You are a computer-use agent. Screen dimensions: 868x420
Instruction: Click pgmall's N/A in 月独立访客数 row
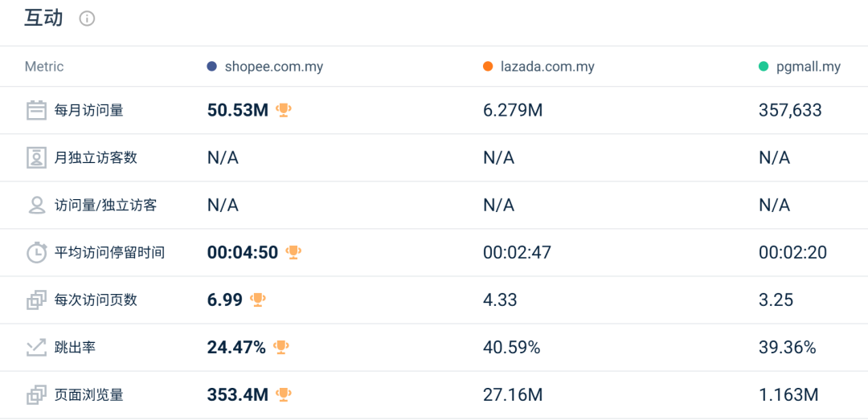(x=775, y=157)
